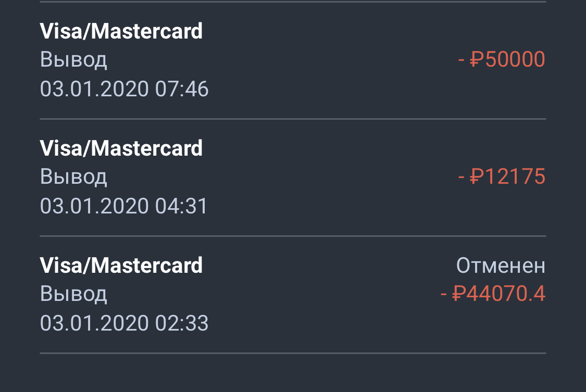586x392 pixels.
Task: Open the cancelled 02:33 withdrawal entry
Action: click(293, 295)
